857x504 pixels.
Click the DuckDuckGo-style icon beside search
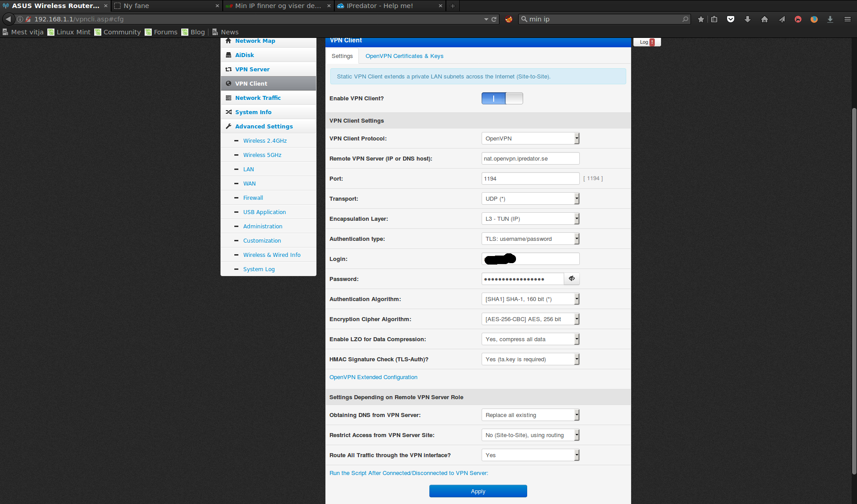pos(508,19)
